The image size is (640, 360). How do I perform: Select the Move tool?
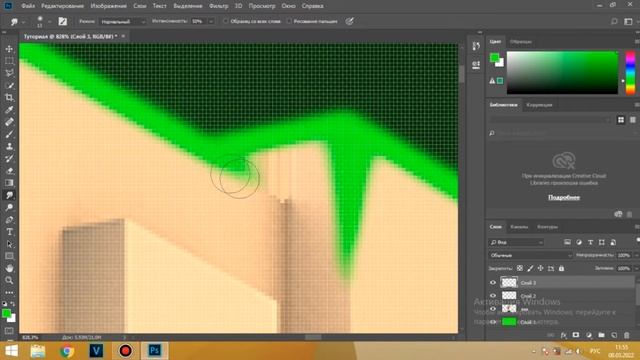(x=9, y=49)
